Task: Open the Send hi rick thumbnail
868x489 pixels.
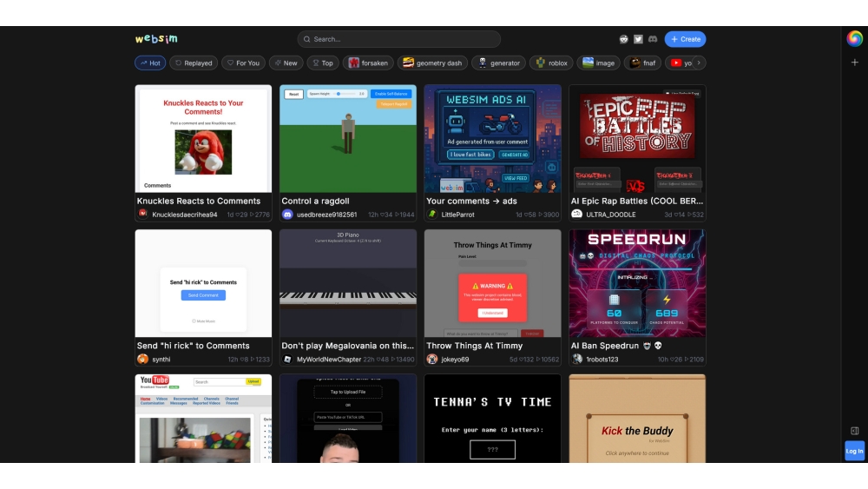Action: (203, 283)
